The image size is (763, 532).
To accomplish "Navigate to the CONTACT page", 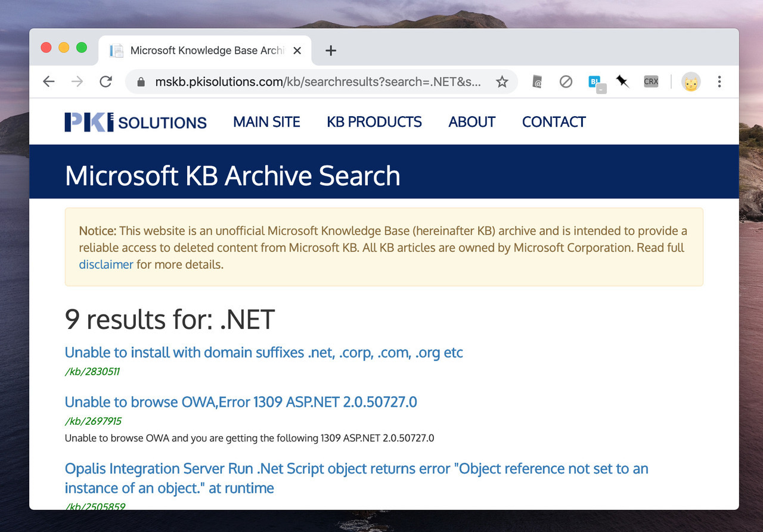I will pyautogui.click(x=554, y=122).
